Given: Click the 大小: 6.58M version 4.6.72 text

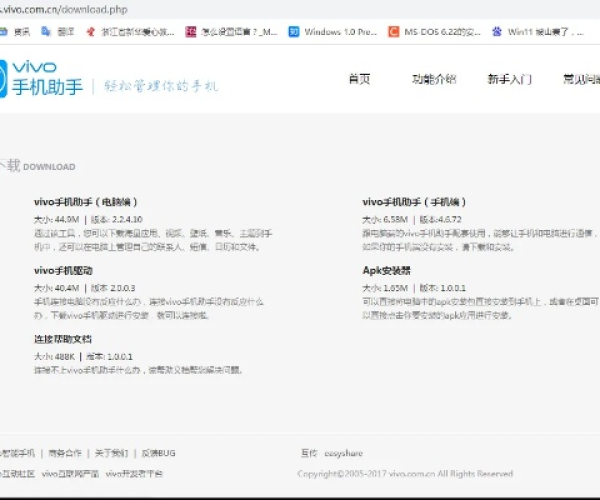Looking at the screenshot, I should point(412,219).
